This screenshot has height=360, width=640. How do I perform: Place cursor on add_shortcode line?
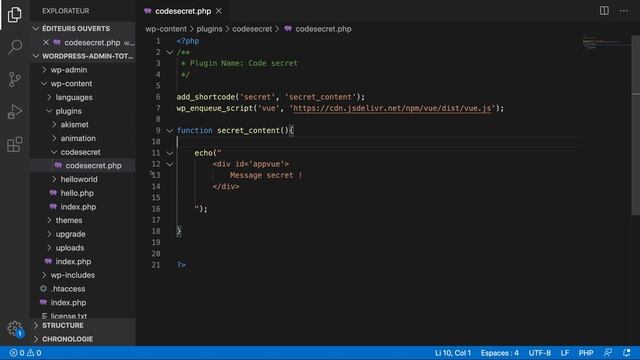pyautogui.click(x=271, y=97)
